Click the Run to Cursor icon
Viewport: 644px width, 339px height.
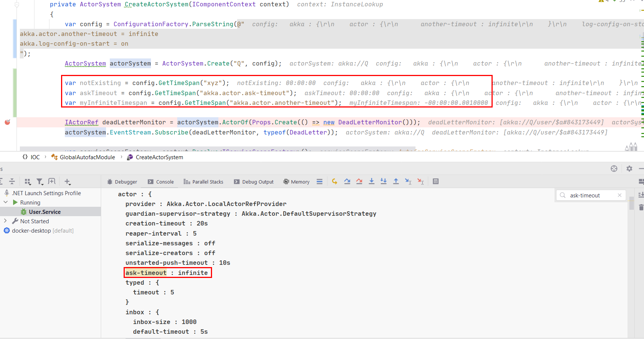408,181
